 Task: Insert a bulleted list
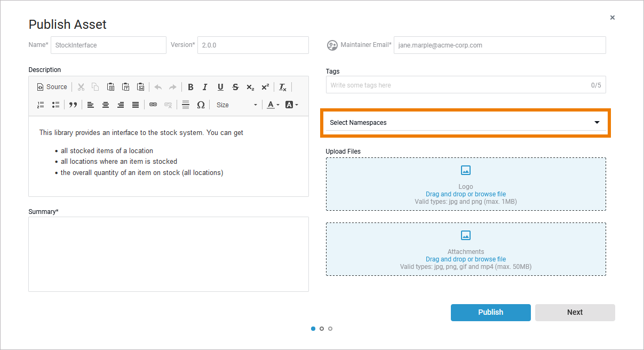pos(55,105)
